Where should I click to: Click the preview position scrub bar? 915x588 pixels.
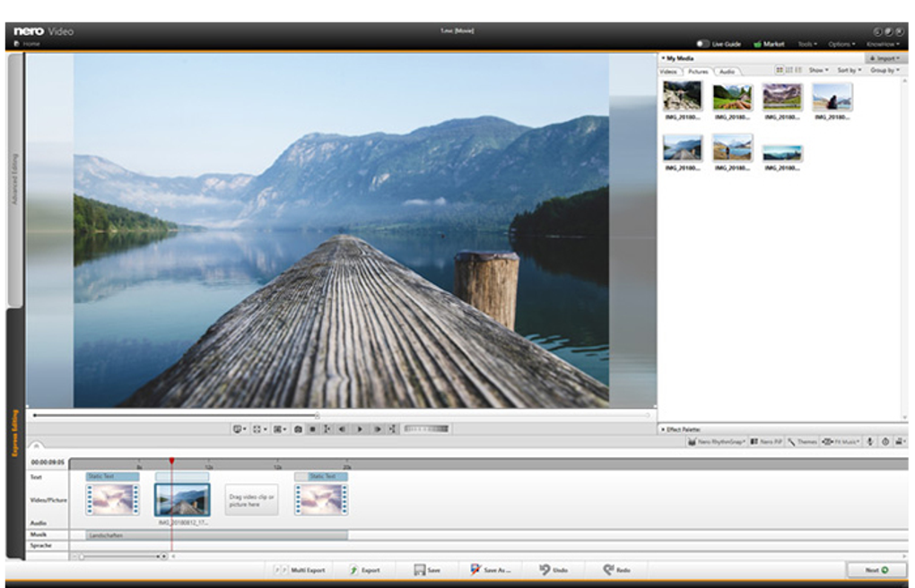tap(342, 415)
